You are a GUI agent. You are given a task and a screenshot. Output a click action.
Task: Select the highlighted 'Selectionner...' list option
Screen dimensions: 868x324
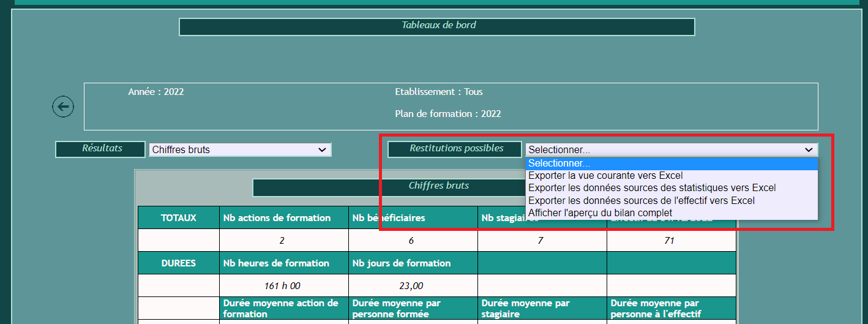(x=671, y=164)
